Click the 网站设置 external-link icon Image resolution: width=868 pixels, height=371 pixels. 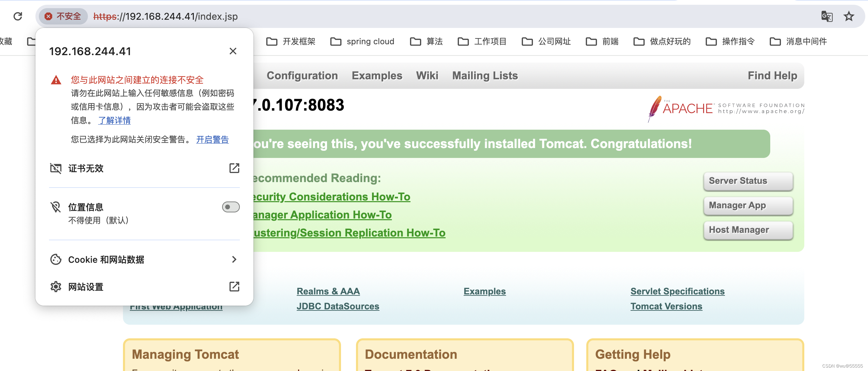tap(234, 286)
